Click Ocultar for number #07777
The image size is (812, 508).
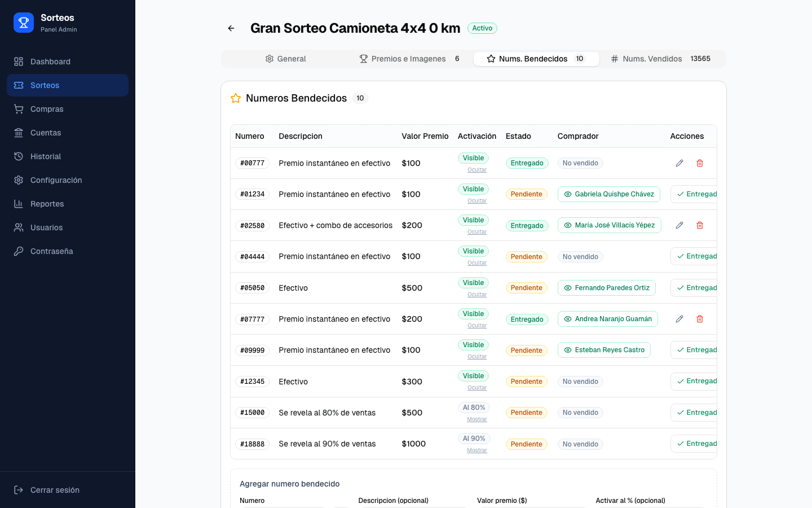[x=477, y=326]
